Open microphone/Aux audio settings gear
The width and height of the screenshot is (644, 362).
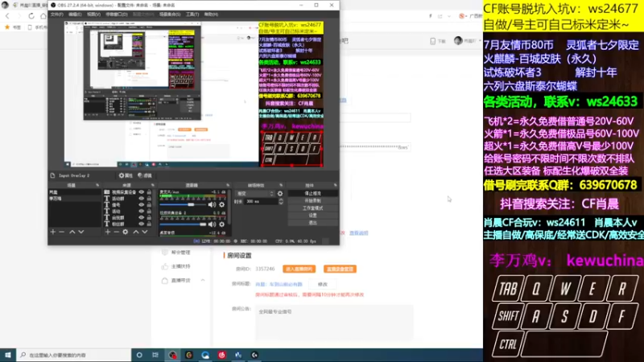coord(222,204)
